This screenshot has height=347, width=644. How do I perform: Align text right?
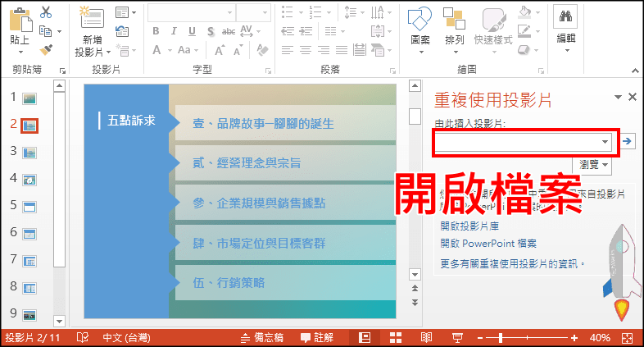[x=324, y=50]
